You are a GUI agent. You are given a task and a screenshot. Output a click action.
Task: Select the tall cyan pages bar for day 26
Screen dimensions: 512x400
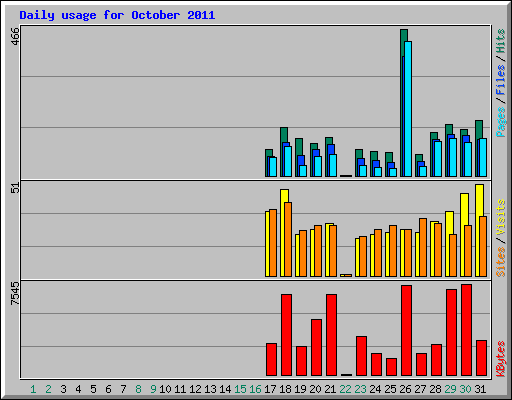[x=408, y=109]
